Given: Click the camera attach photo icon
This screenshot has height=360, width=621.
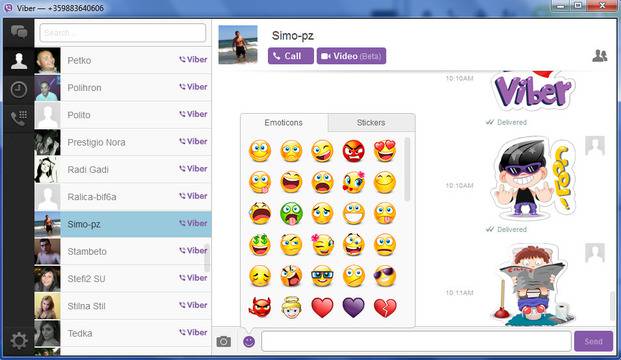Looking at the screenshot, I should 223,341.
